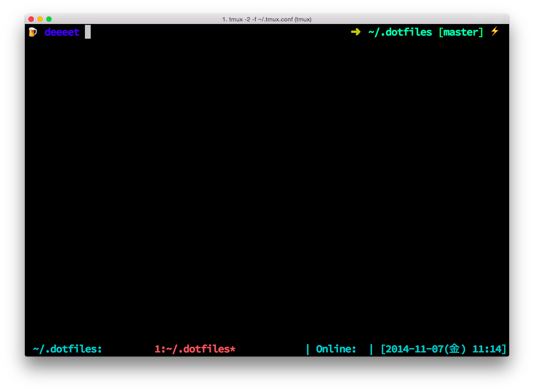Click the '[master]' git branch indicator
534x392 pixels.
(x=461, y=32)
